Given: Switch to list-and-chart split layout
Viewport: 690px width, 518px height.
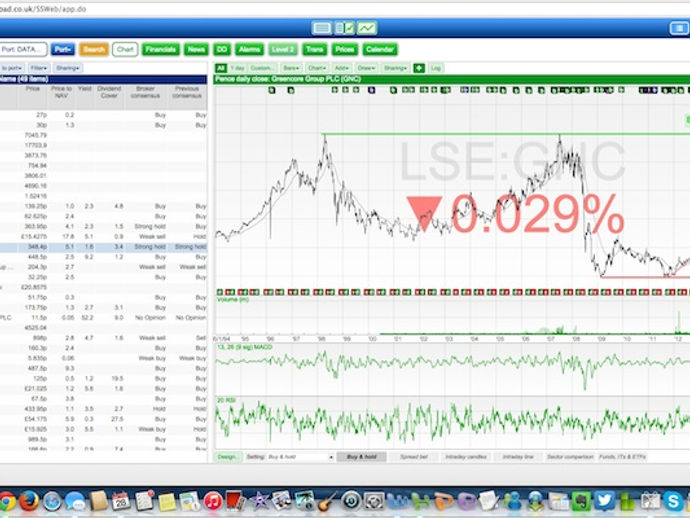Looking at the screenshot, I should [344, 28].
